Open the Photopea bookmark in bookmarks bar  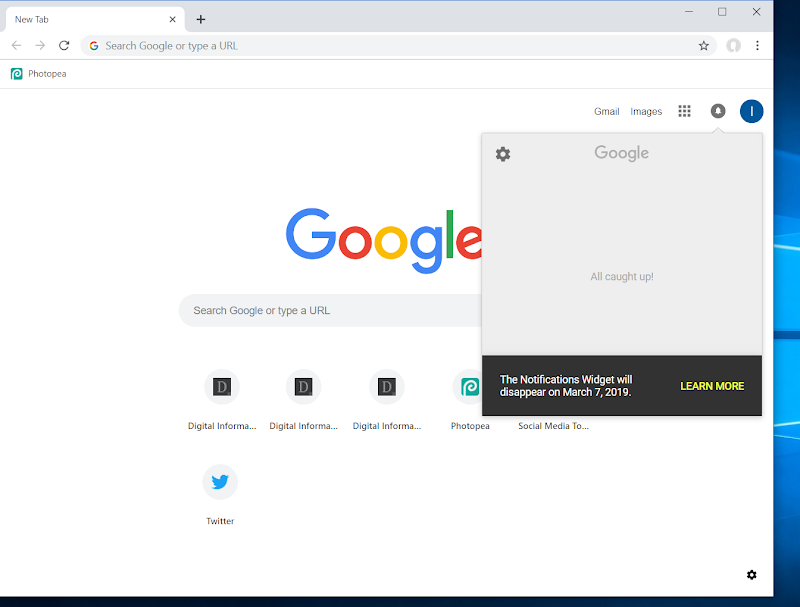[39, 74]
